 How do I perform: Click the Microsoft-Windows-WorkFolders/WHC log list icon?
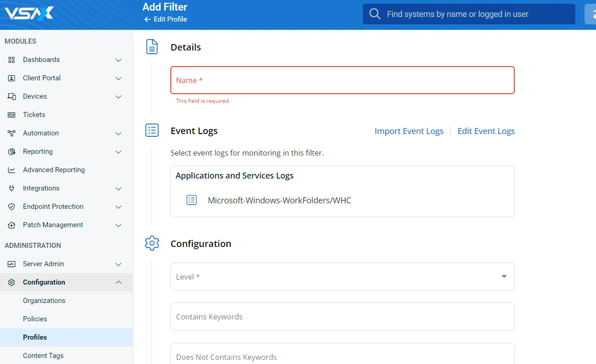[x=191, y=200]
